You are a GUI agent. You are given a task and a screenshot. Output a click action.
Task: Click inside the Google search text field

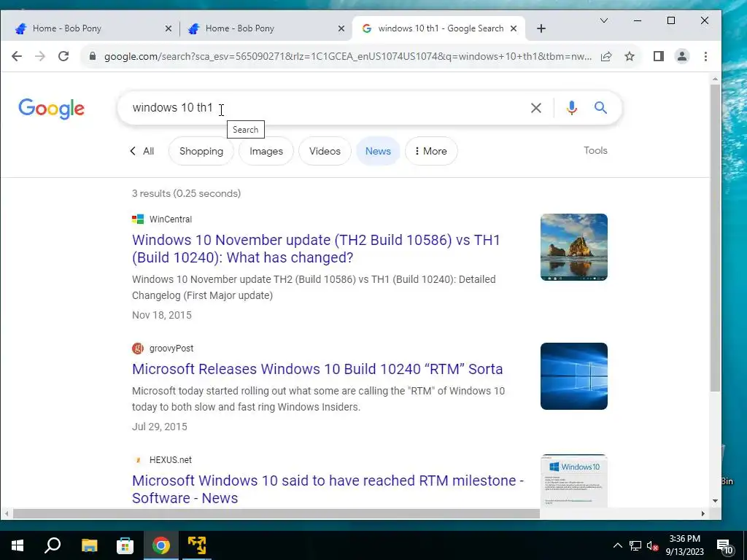pos(324,108)
